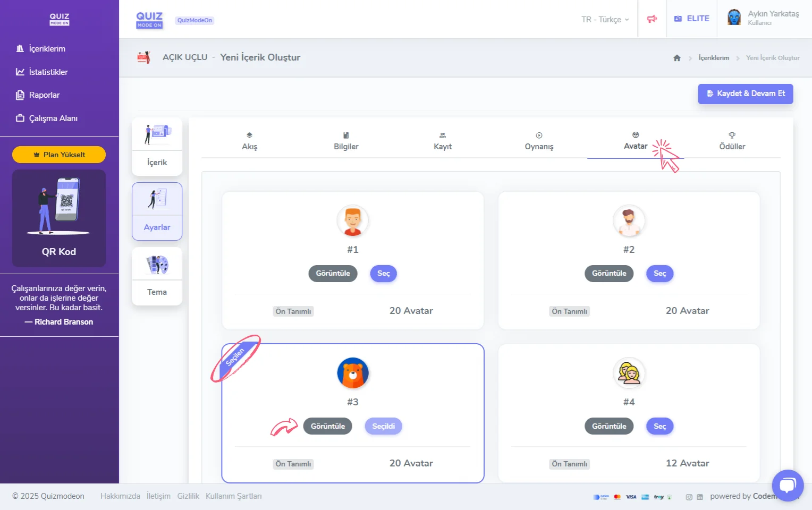Open the QR Kod illustration card
Viewport: 812px width, 510px height.
coord(59,218)
